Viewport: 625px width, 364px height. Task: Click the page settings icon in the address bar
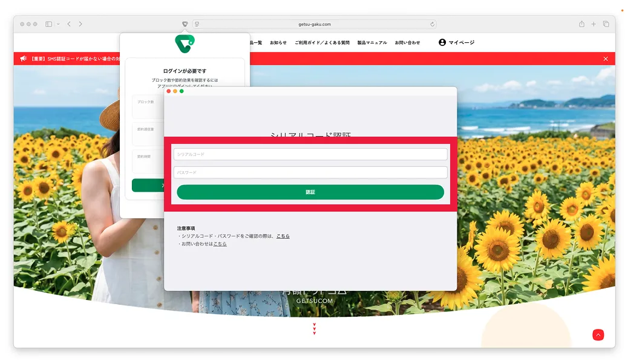(x=197, y=24)
